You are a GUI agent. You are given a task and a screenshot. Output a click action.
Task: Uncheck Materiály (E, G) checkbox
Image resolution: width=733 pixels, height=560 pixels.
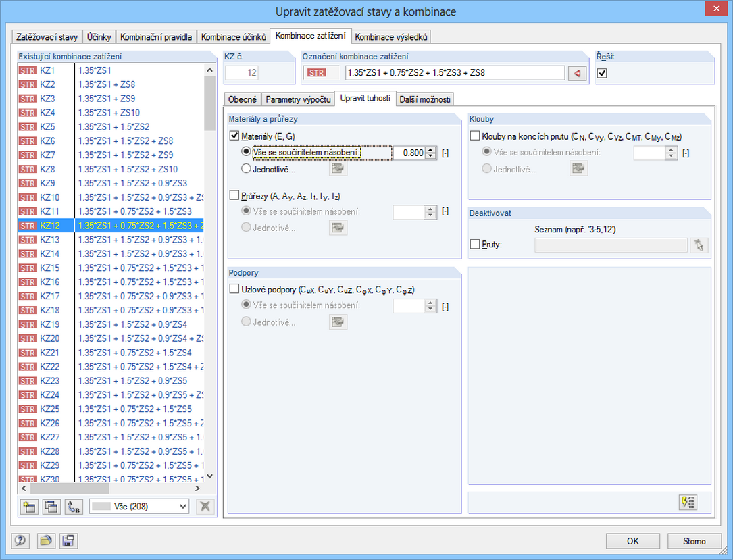(234, 136)
